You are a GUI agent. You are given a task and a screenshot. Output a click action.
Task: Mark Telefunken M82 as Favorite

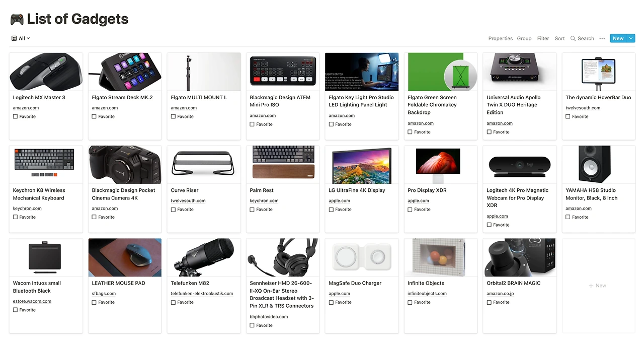coord(173,302)
